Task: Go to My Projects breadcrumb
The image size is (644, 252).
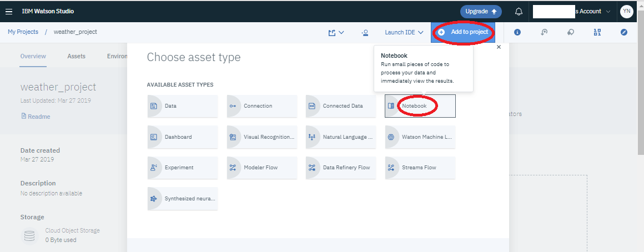Action: (x=23, y=32)
